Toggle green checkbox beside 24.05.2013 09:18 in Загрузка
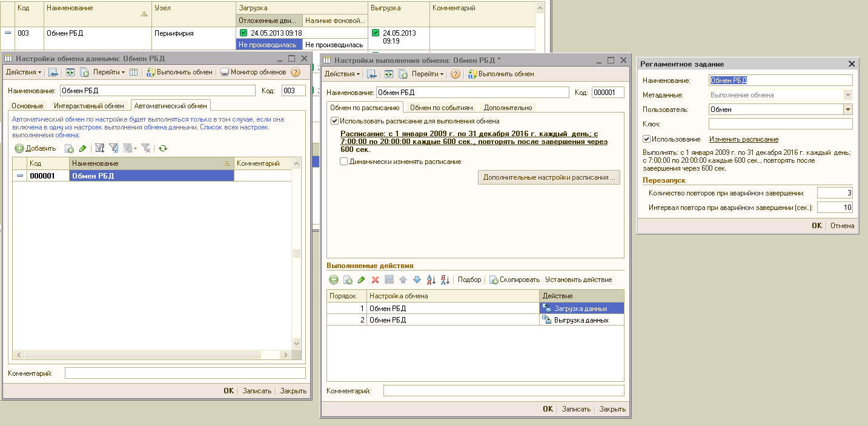The width and height of the screenshot is (868, 426). click(x=244, y=33)
